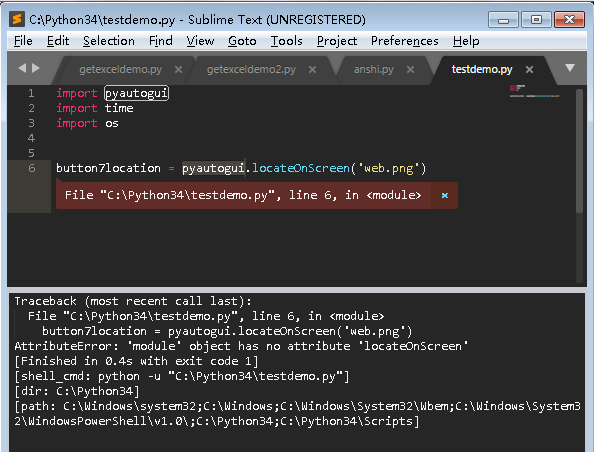This screenshot has height=452, width=594.
Task: Open the Selection menu
Action: [x=109, y=41]
